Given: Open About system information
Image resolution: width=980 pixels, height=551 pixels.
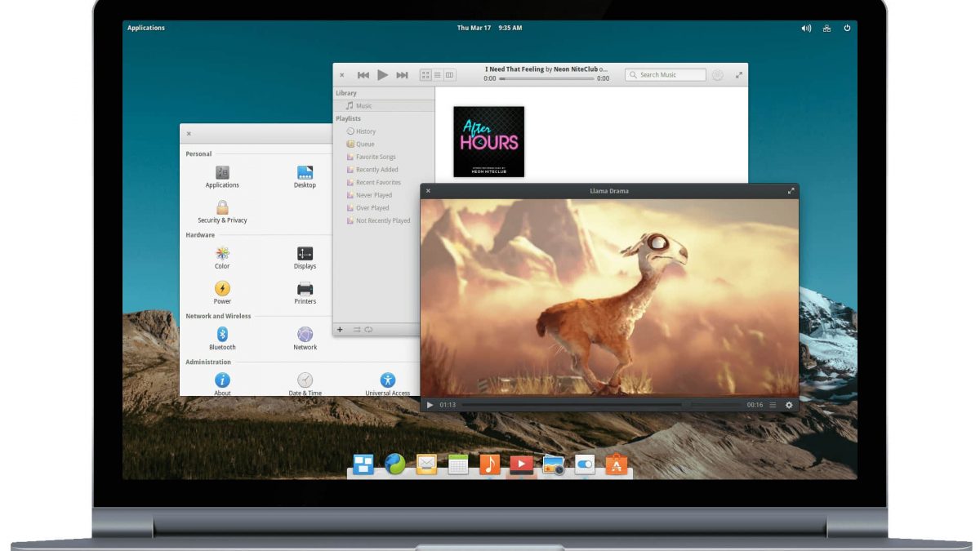Looking at the screenshot, I should [x=222, y=384].
